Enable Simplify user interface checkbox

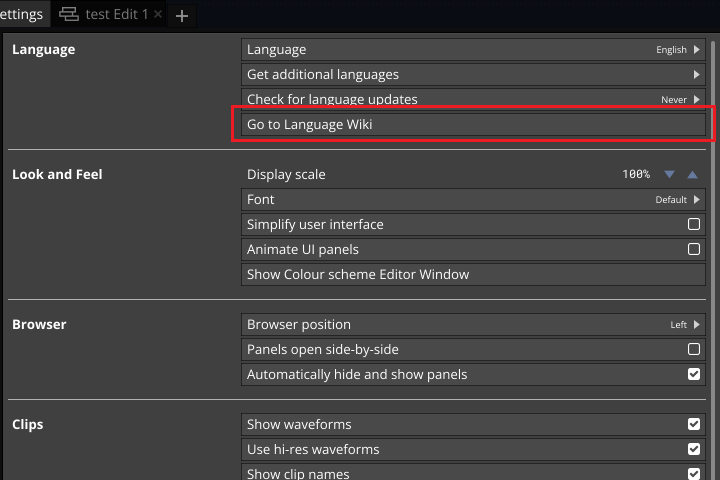coord(694,224)
